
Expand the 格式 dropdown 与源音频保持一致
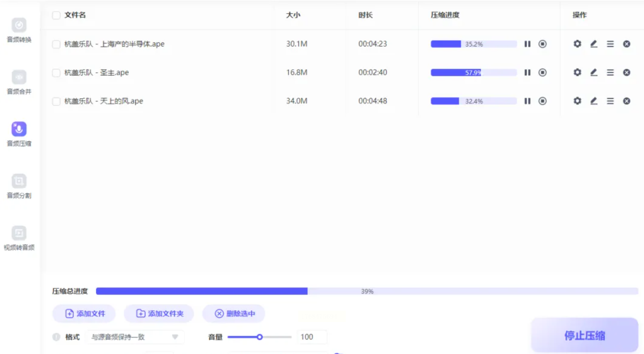pyautogui.click(x=135, y=337)
